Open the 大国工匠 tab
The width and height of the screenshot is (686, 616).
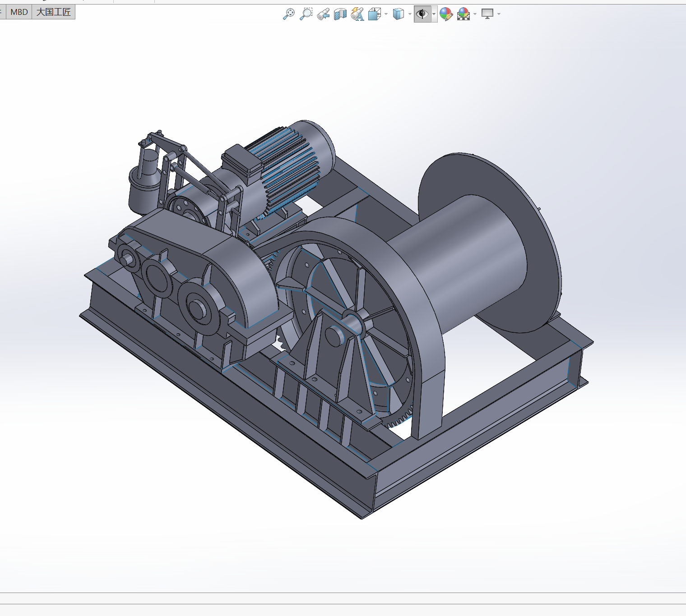(54, 12)
